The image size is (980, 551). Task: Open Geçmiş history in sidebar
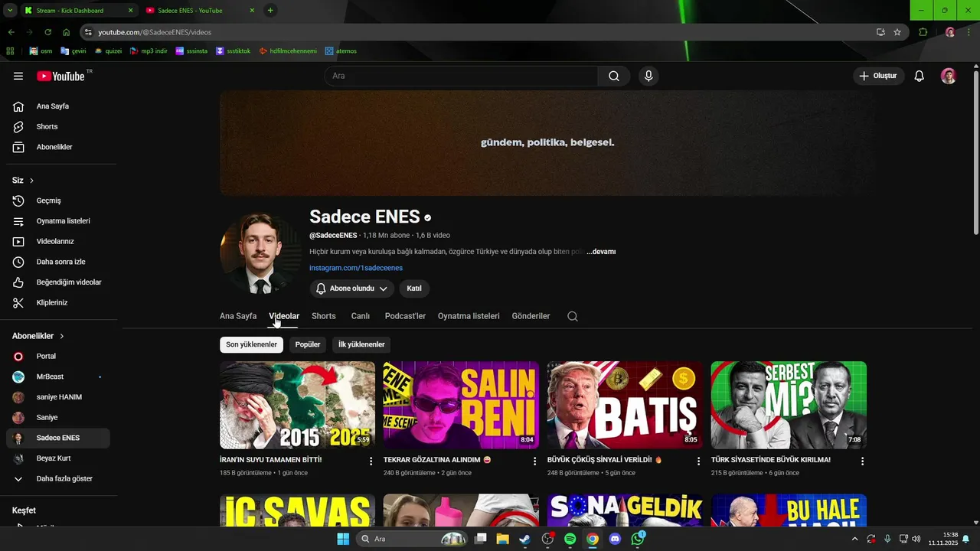click(x=58, y=201)
